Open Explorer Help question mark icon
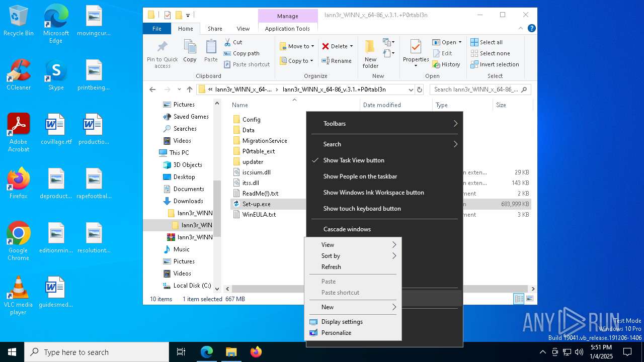644x362 pixels. pyautogui.click(x=531, y=29)
